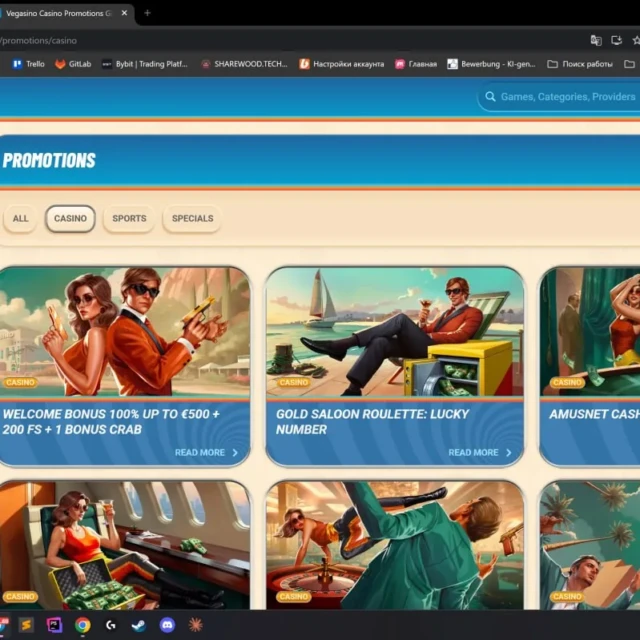
Task: Click READ MORE on Gold Saloon Roulette card
Action: [x=473, y=453]
